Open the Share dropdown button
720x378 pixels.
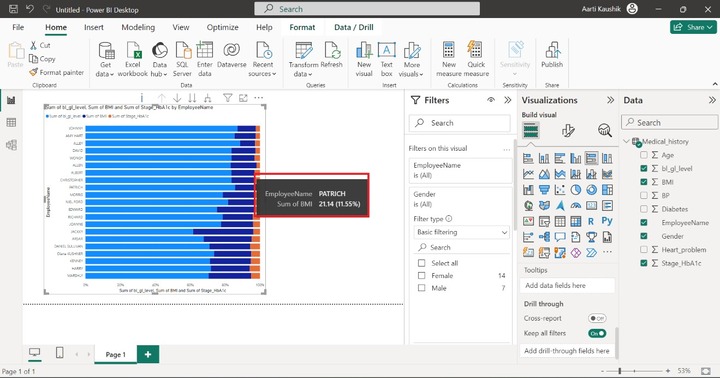pos(693,27)
